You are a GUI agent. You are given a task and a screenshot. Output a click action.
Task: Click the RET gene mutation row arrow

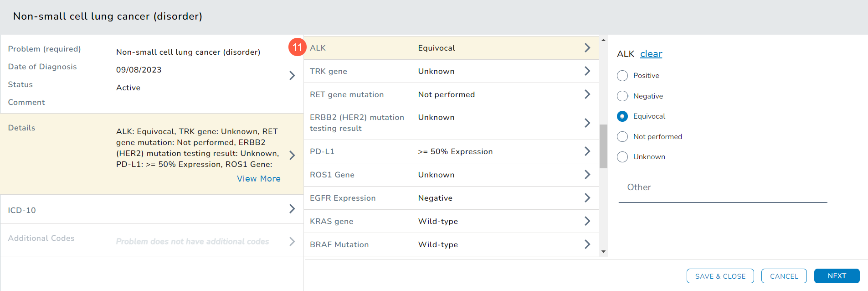587,94
